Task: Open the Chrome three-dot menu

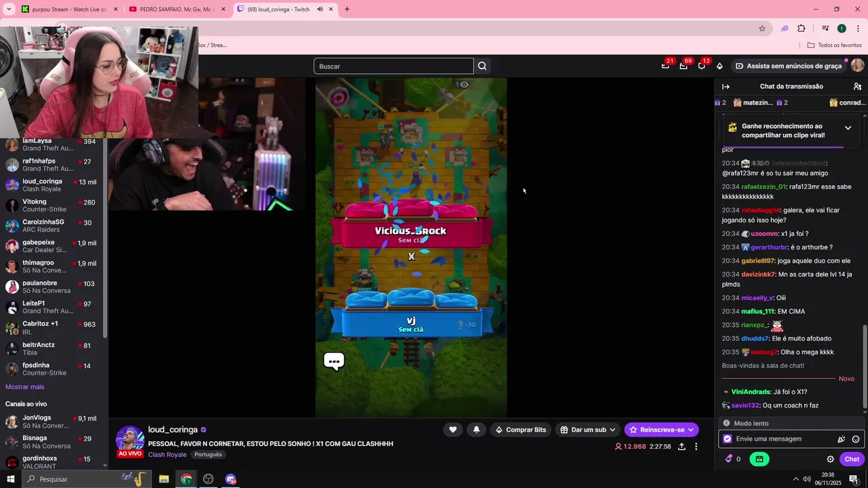Action: [x=858, y=28]
